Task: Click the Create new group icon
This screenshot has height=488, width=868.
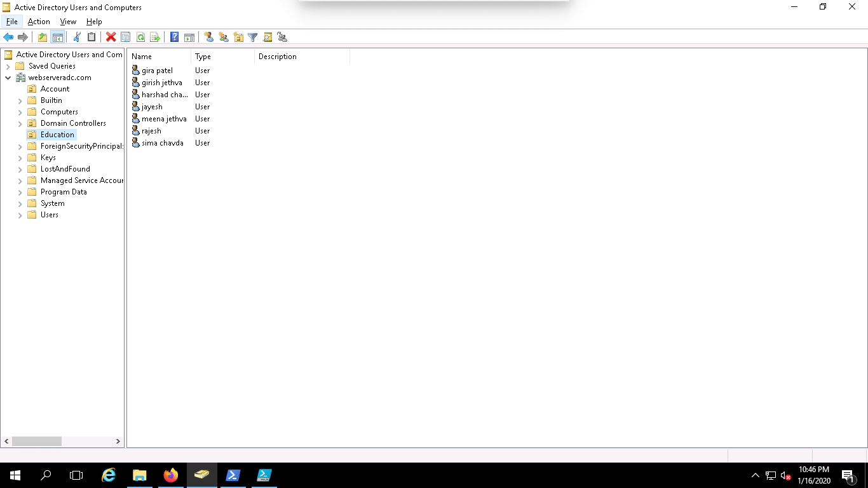Action: 224,37
